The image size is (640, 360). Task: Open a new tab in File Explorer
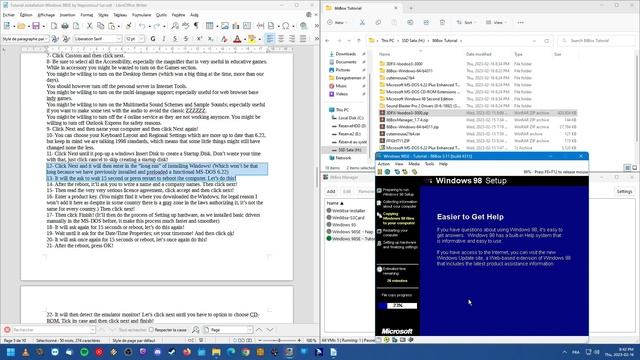(x=411, y=8)
